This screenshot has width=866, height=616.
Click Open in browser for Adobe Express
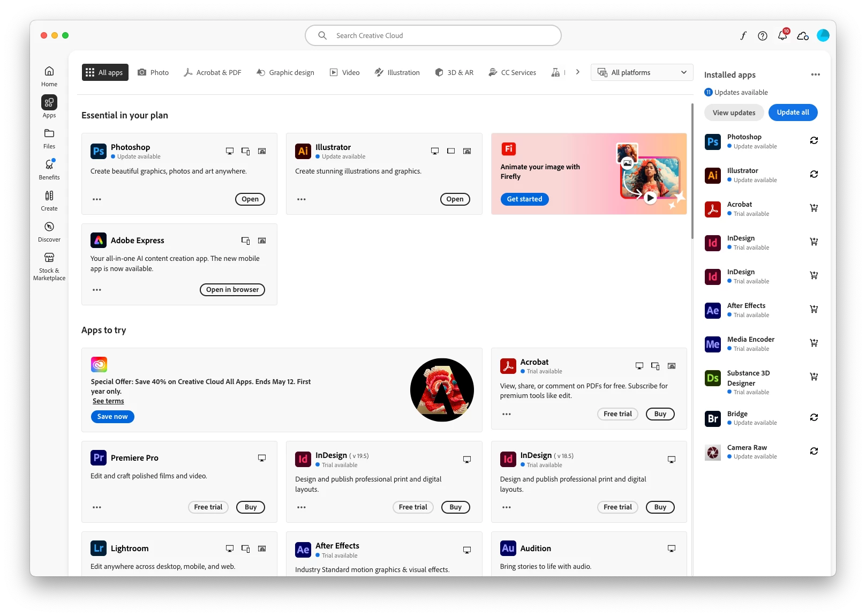(232, 290)
